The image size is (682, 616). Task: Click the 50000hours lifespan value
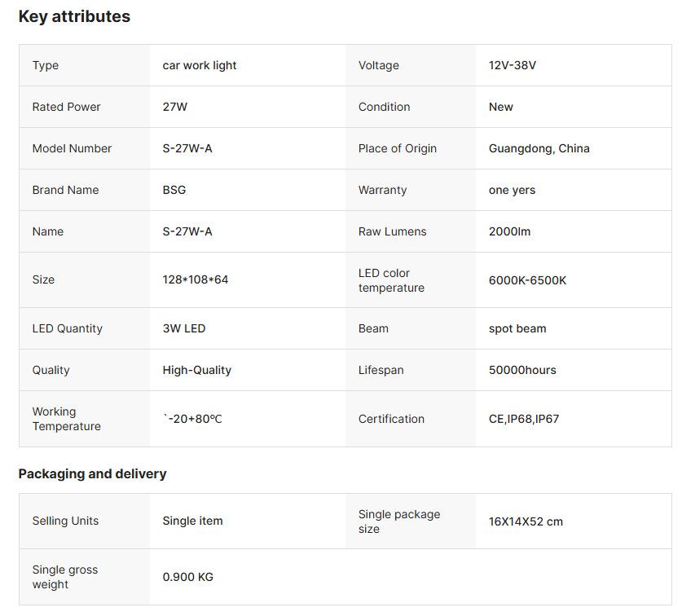(522, 370)
